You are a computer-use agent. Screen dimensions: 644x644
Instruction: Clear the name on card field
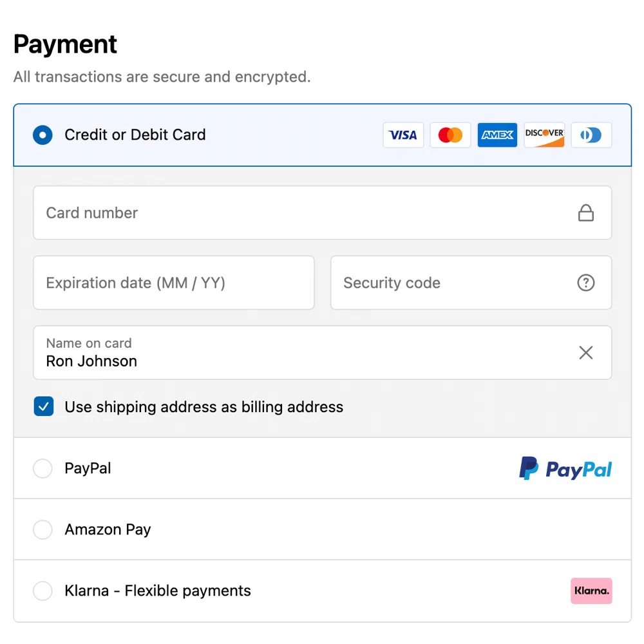(x=585, y=352)
